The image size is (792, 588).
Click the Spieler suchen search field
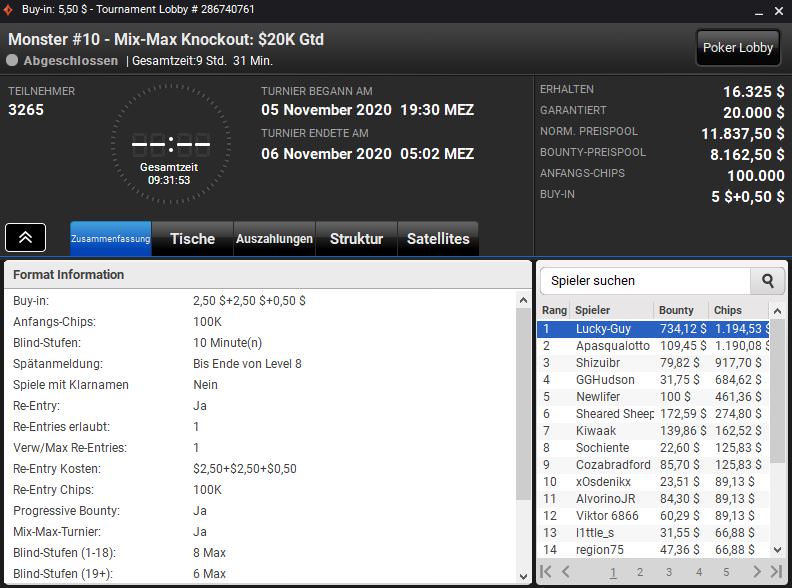[646, 281]
